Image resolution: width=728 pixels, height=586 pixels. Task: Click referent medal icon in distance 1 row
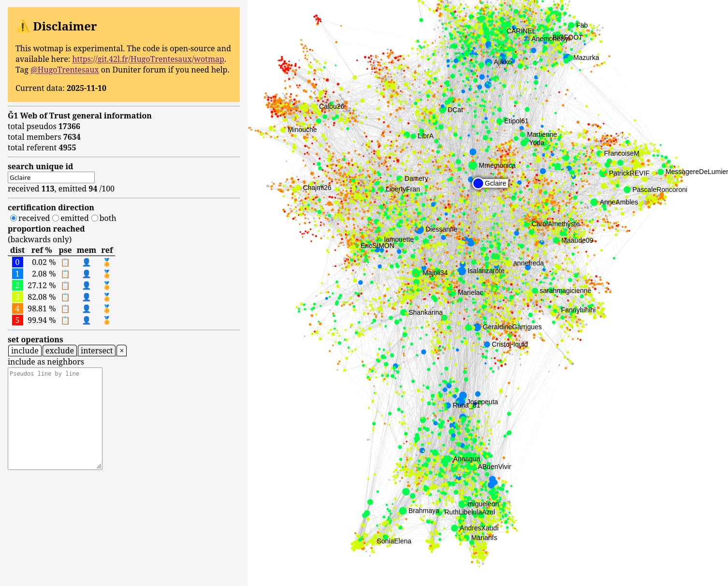[x=107, y=274]
